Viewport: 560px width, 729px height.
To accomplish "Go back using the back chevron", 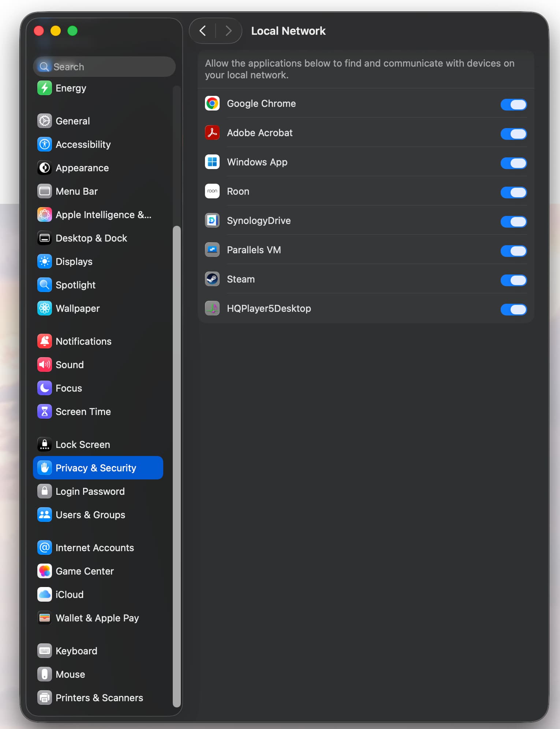I will coord(203,31).
